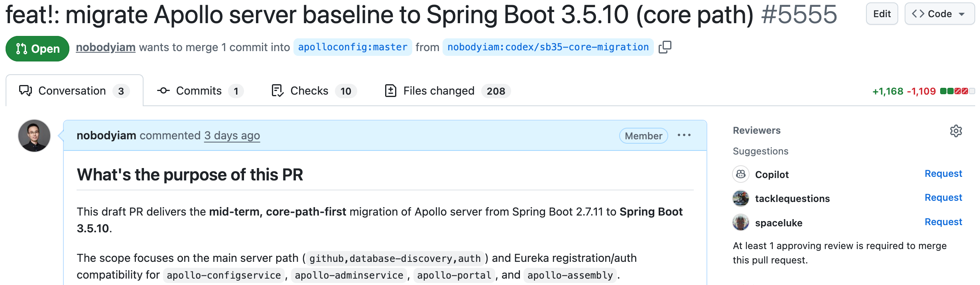Click the diffstat color bar

pos(957,91)
